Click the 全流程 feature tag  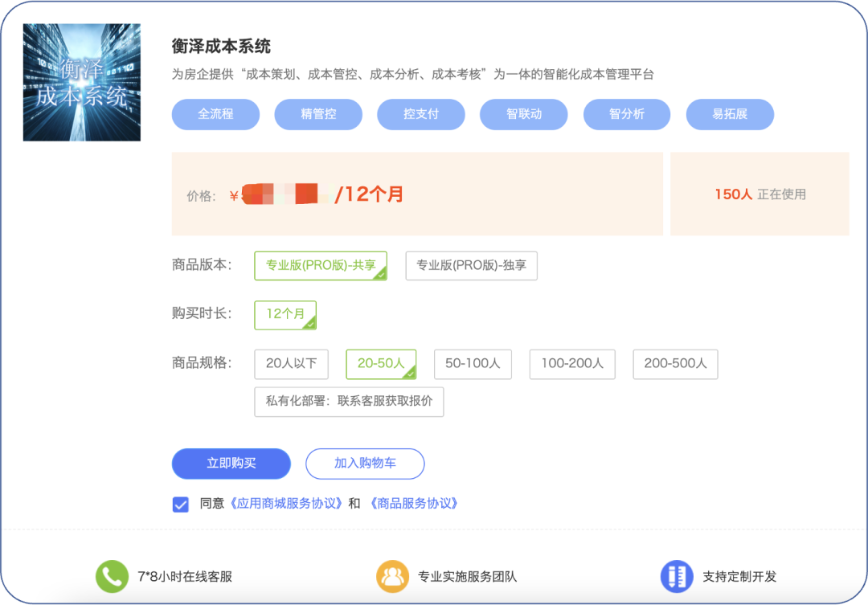point(215,114)
